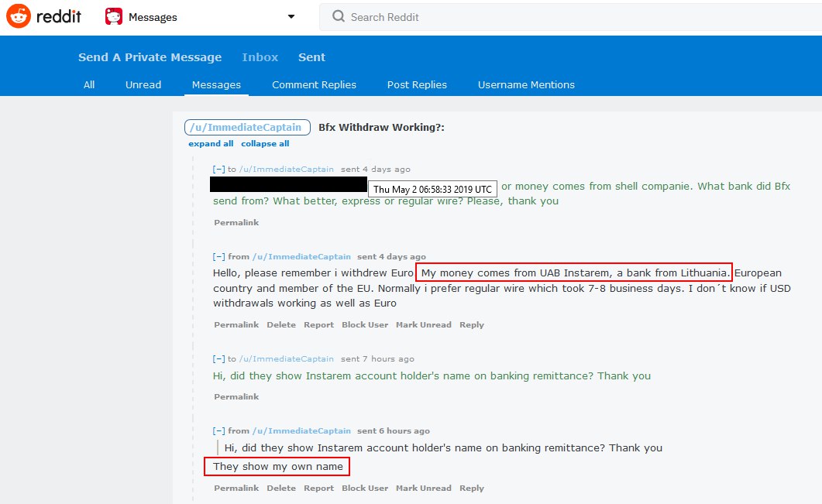Select the All inbox filter
This screenshot has height=504, width=822.
point(89,85)
